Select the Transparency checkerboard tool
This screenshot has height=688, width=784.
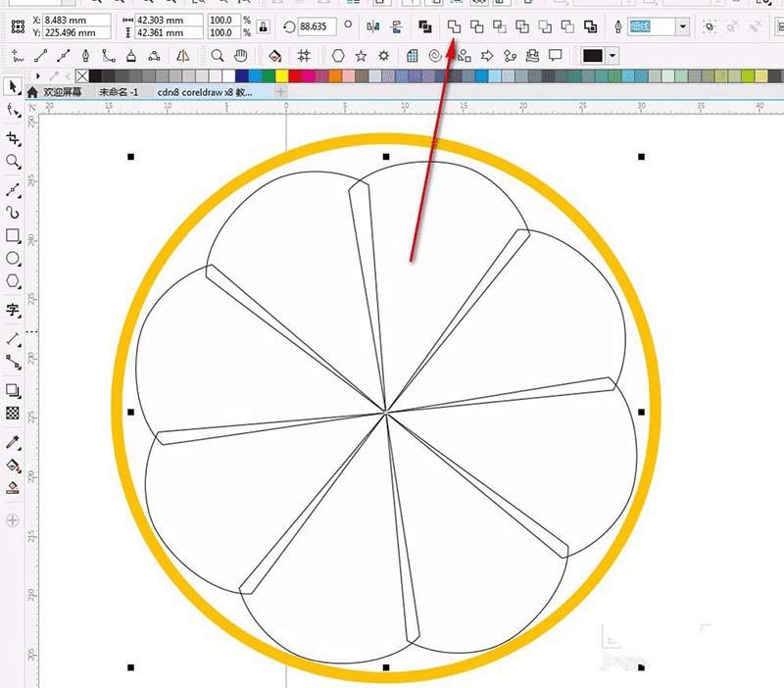point(13,413)
